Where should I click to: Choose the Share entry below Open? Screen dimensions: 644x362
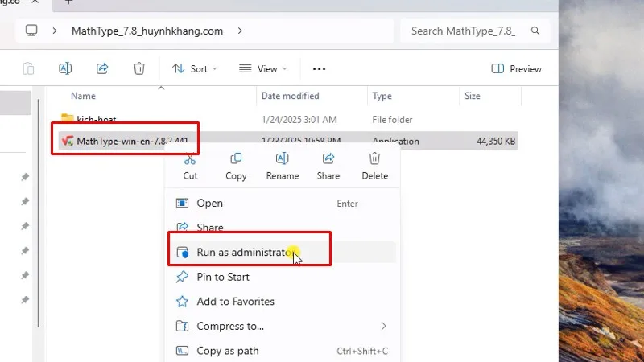point(283,227)
